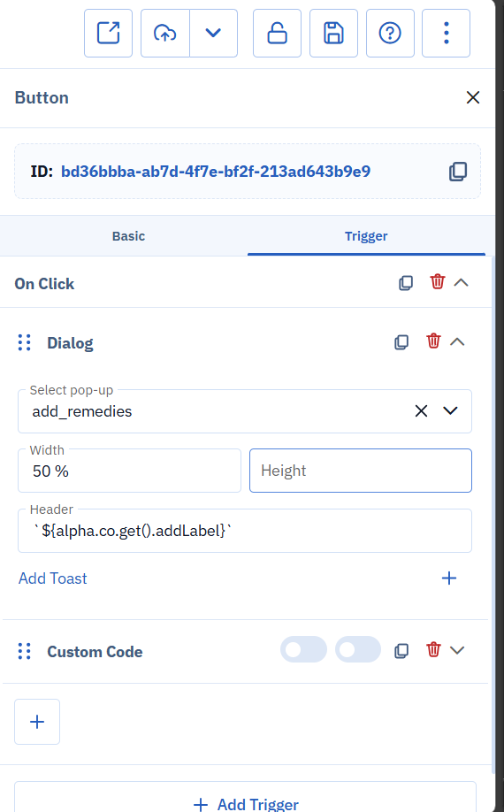504x812 pixels.
Task: Delete the On Click trigger
Action: 438,281
